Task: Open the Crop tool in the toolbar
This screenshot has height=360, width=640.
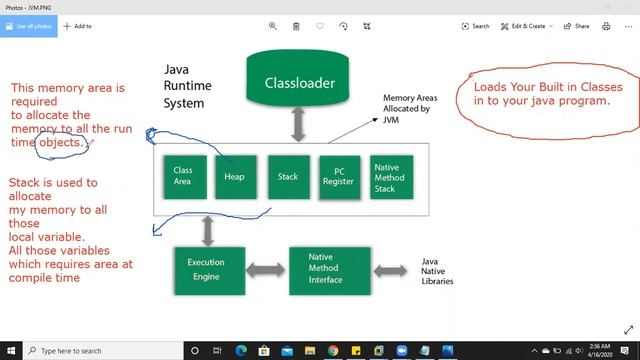Action: pyautogui.click(x=367, y=26)
